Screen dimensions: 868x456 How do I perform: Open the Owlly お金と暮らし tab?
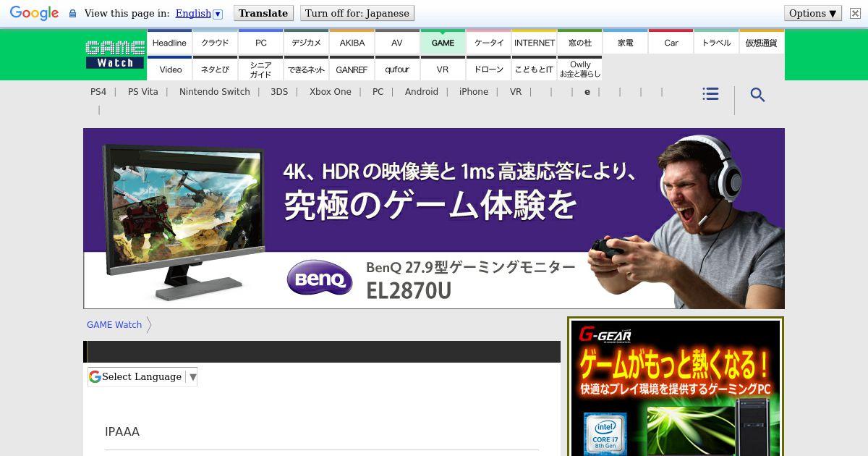click(579, 69)
